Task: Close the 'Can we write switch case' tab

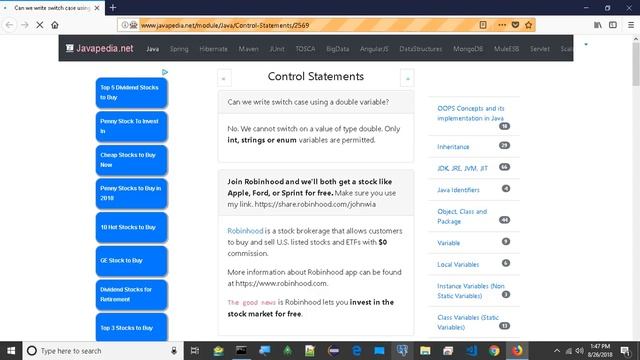Action: (x=97, y=8)
